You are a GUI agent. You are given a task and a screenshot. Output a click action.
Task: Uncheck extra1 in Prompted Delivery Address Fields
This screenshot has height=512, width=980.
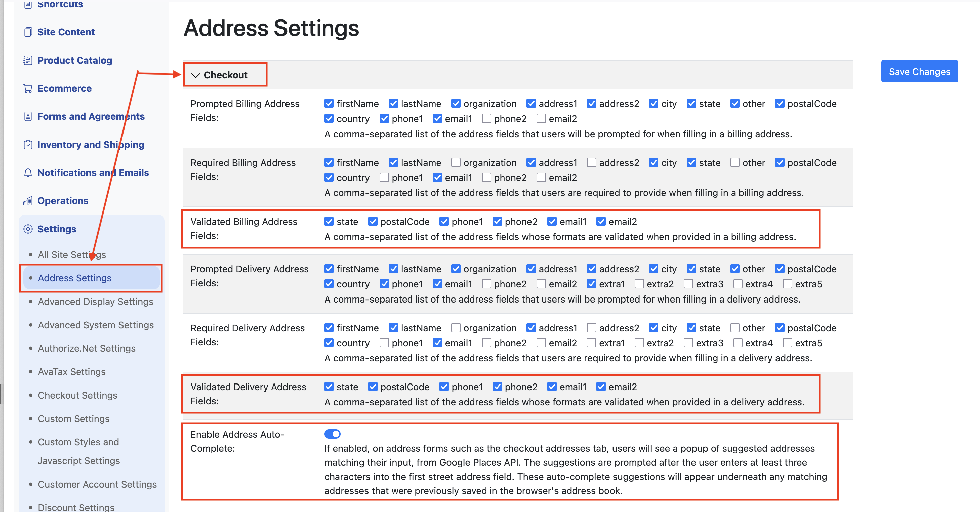click(x=591, y=284)
